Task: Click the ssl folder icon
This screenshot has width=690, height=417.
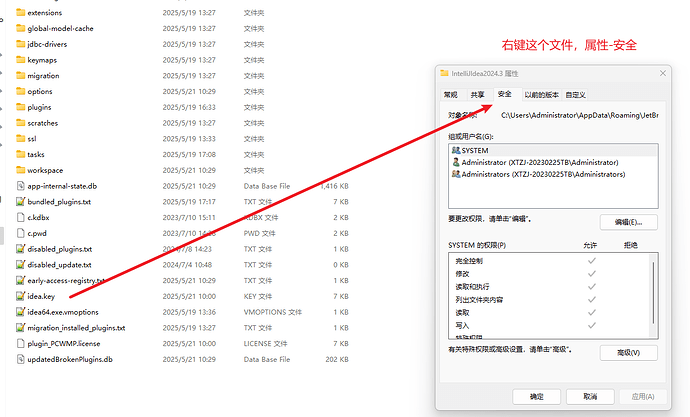Action: click(x=20, y=139)
